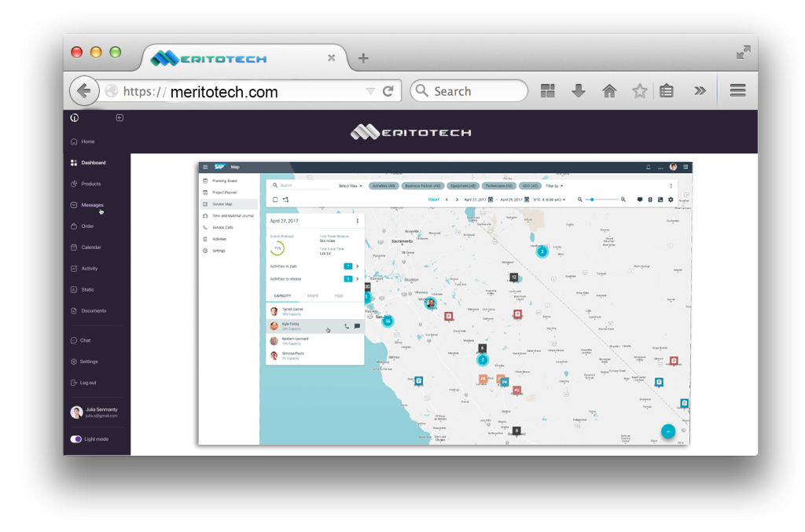Open the browser grid apps icon
This screenshot has height=532, width=805.
coord(548,91)
